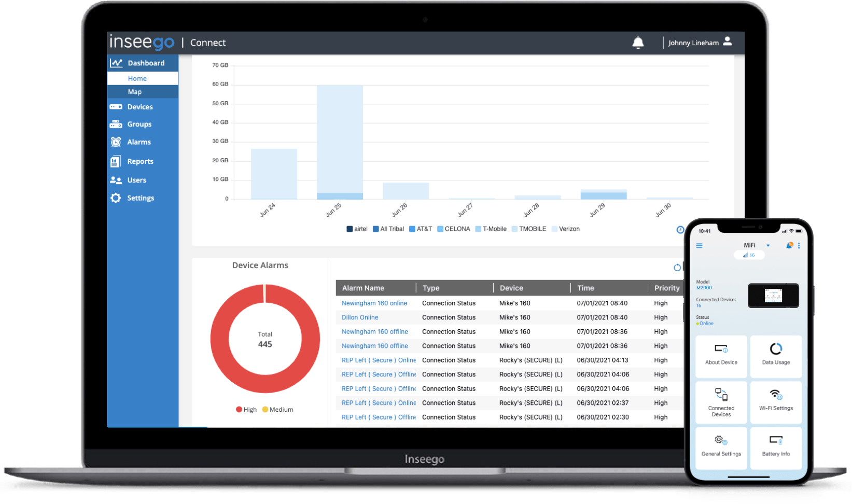This screenshot has width=852, height=504.
Task: Toggle High priority in alarms legend
Action: [x=246, y=410]
